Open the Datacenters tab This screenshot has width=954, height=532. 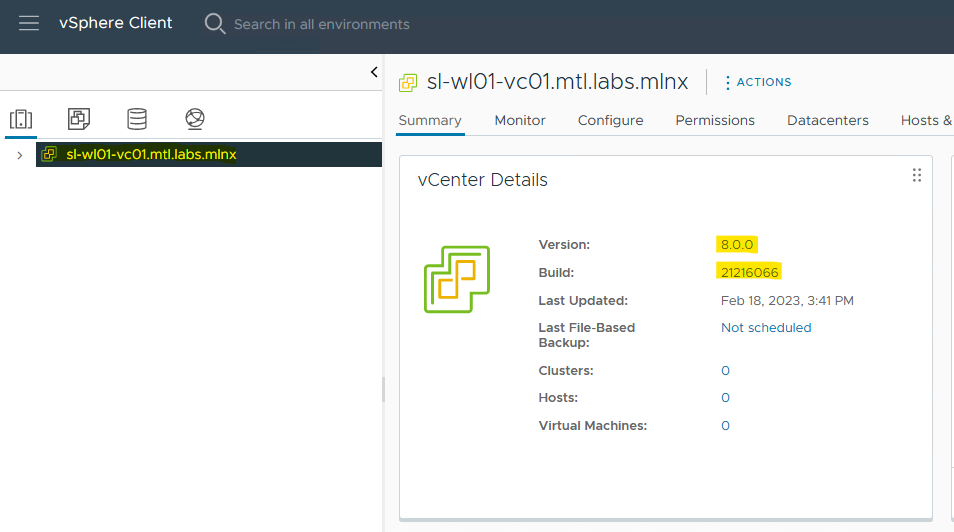[x=827, y=121]
